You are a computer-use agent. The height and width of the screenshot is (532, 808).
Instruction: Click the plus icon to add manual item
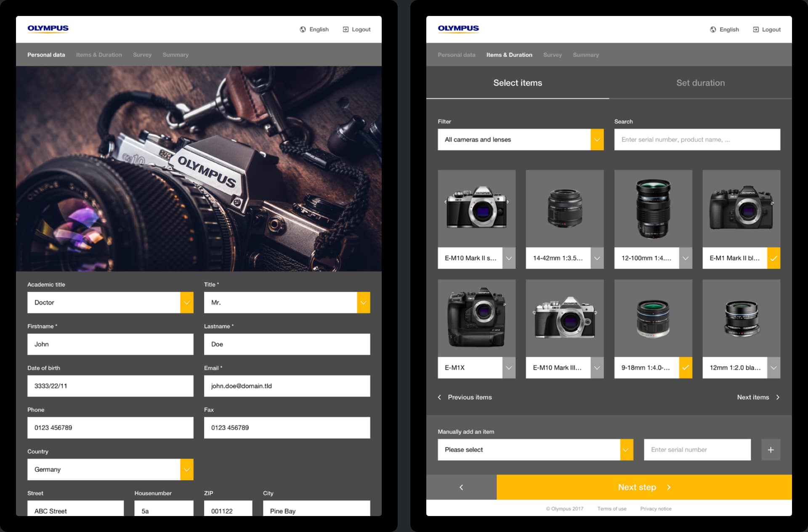click(771, 450)
